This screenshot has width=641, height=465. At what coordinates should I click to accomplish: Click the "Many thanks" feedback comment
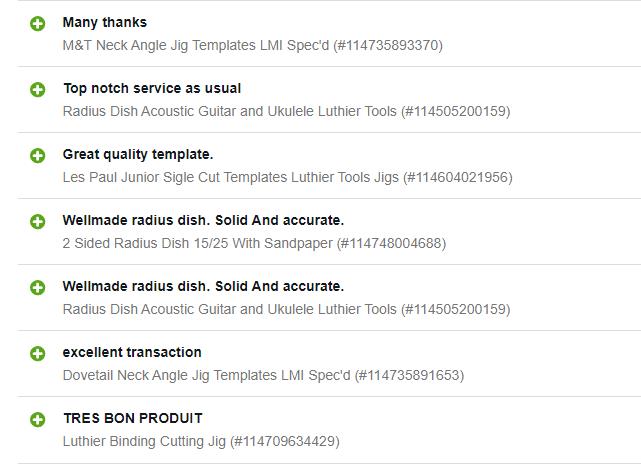point(104,22)
